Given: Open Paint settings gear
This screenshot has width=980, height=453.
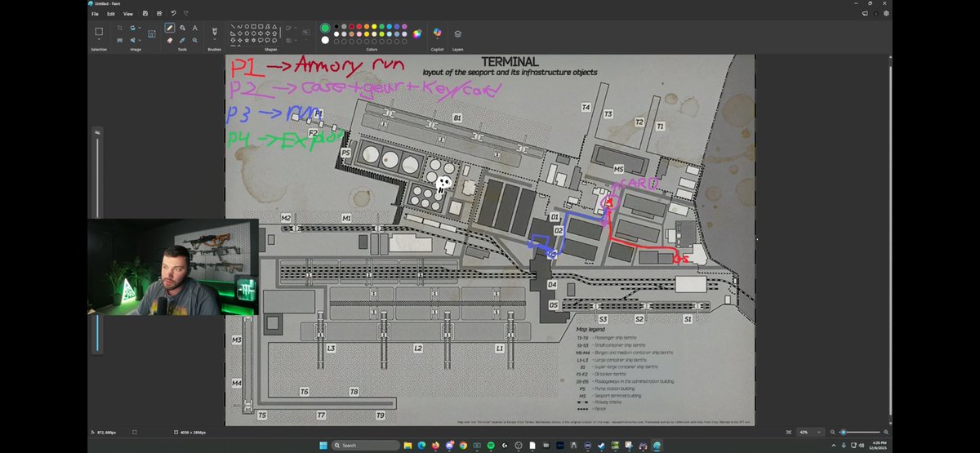Looking at the screenshot, I should pyautogui.click(x=886, y=13).
